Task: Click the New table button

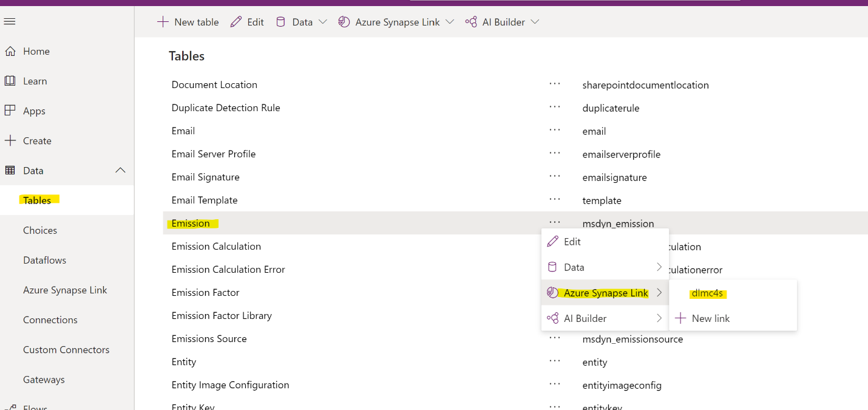Action: tap(188, 22)
